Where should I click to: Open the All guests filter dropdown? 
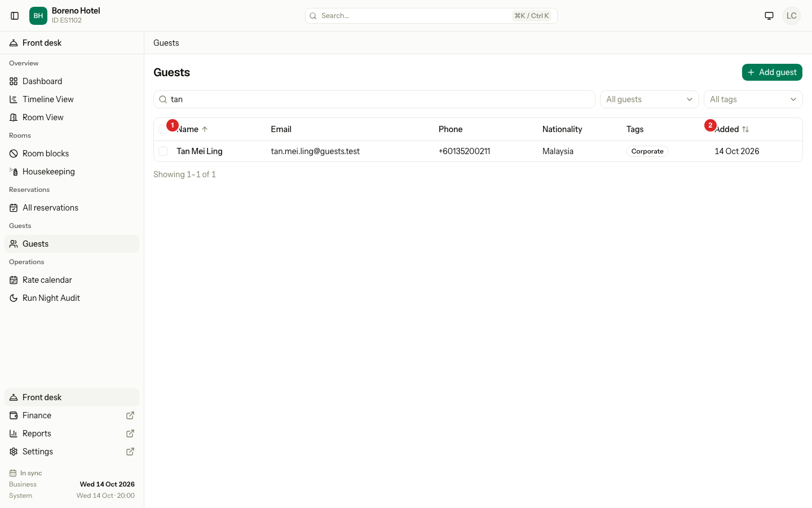650,99
